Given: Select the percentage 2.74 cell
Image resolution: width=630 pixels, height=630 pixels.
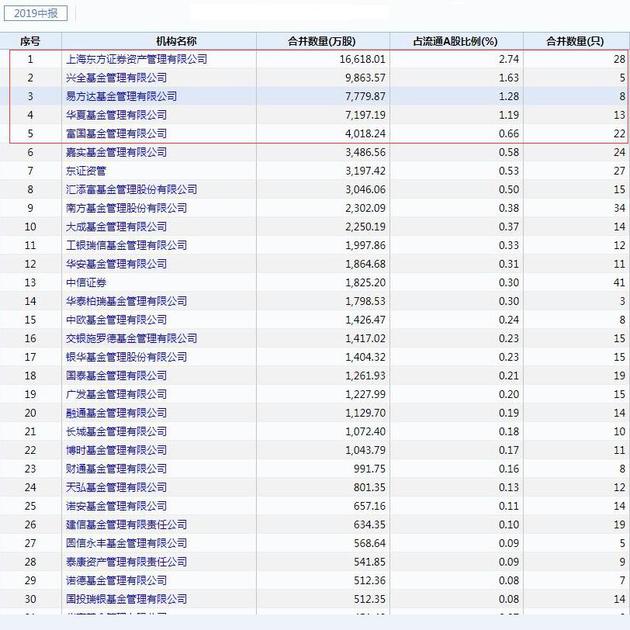Looking at the screenshot, I should (x=509, y=59).
